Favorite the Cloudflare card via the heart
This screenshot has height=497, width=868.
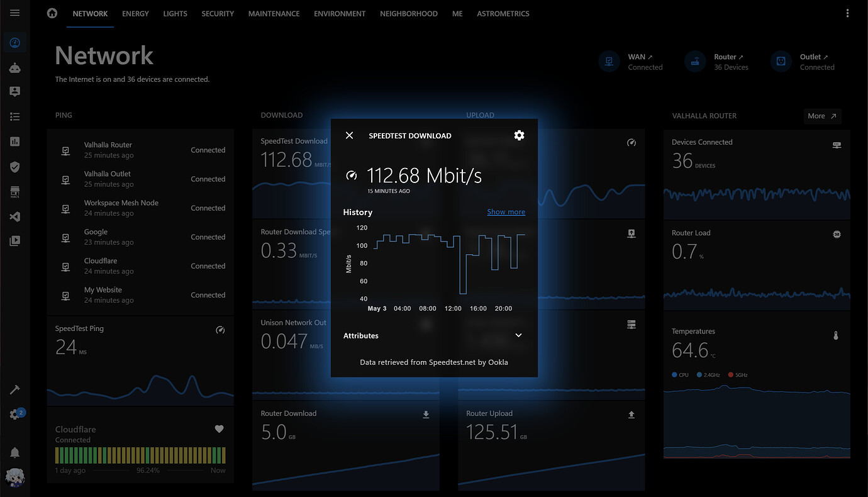219,429
